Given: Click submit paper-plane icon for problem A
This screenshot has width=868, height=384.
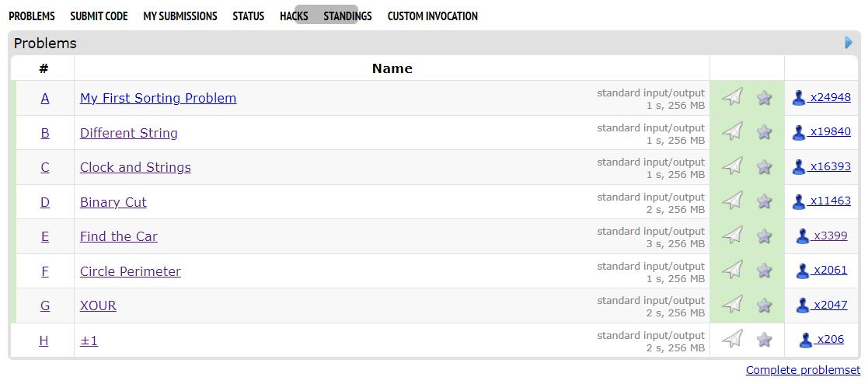Looking at the screenshot, I should pos(732,97).
